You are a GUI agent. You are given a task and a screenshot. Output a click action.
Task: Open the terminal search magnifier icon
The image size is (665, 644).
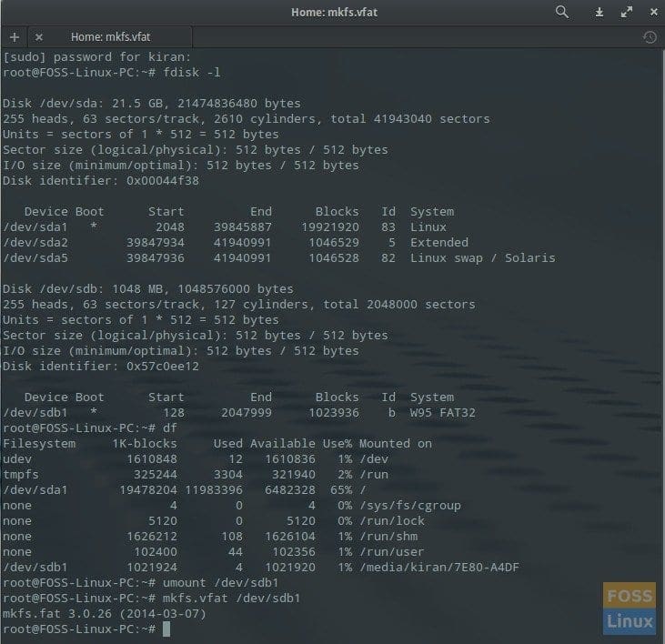[562, 12]
